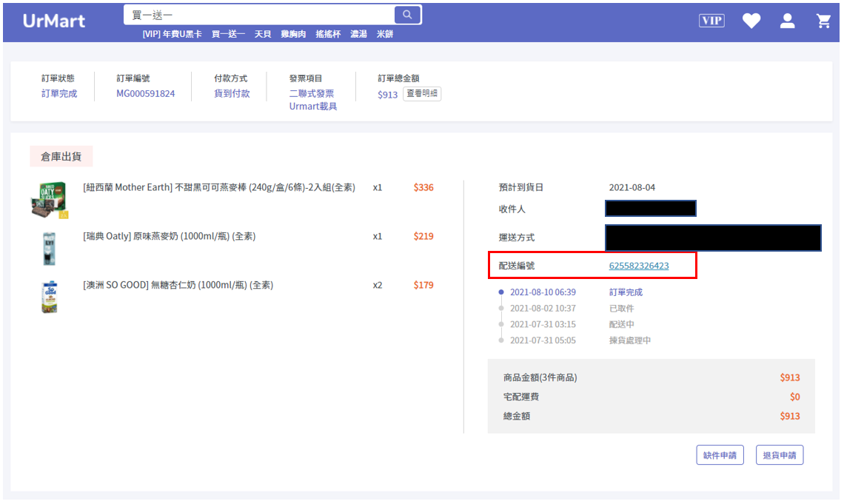Click the 商品金額(3件商品) row label

(x=540, y=377)
